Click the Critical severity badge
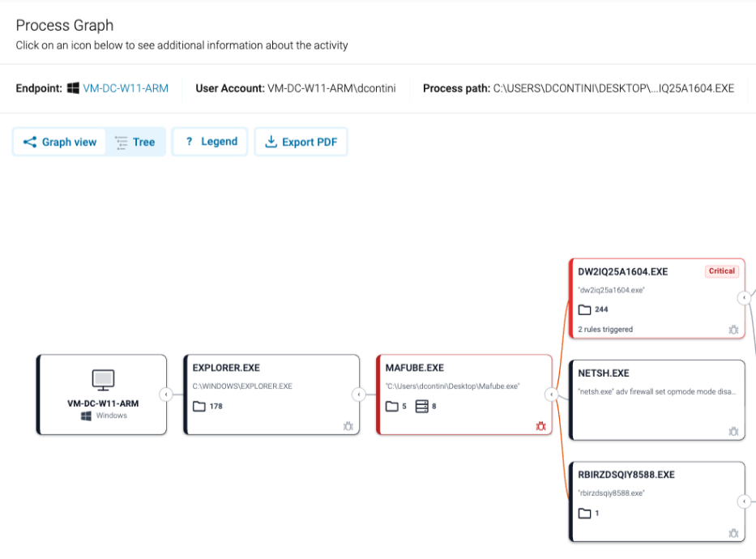Image resolution: width=756 pixels, height=559 pixels. [x=722, y=271]
